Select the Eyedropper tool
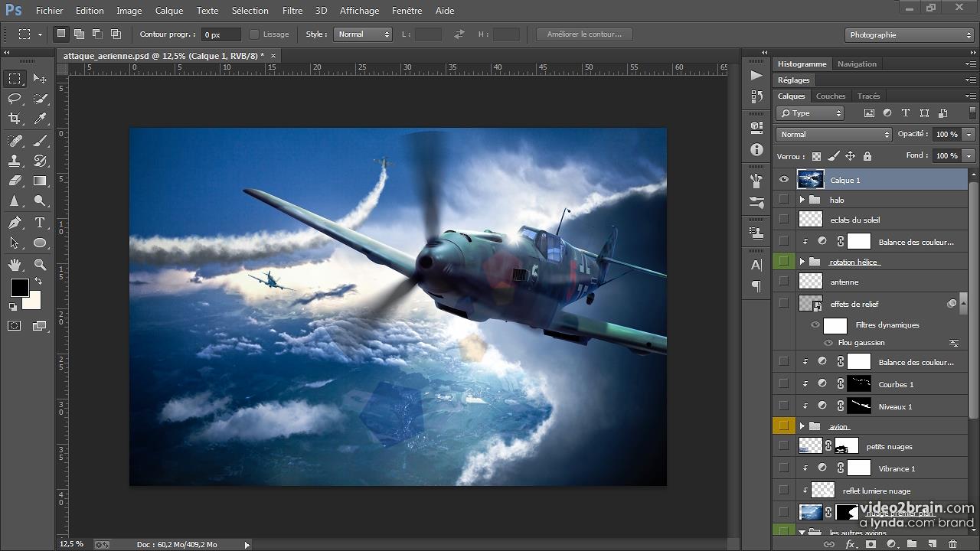Screen dimensions: 980x551 coord(41,119)
